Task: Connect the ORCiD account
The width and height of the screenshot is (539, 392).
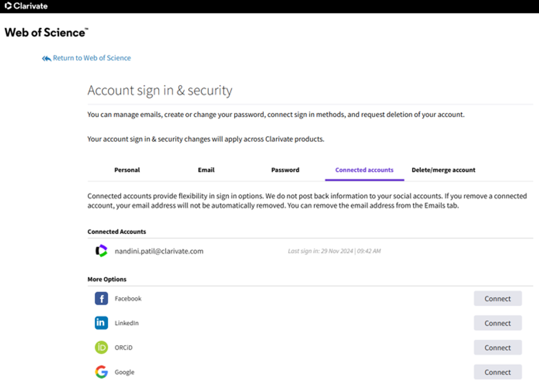Action: coord(497,348)
